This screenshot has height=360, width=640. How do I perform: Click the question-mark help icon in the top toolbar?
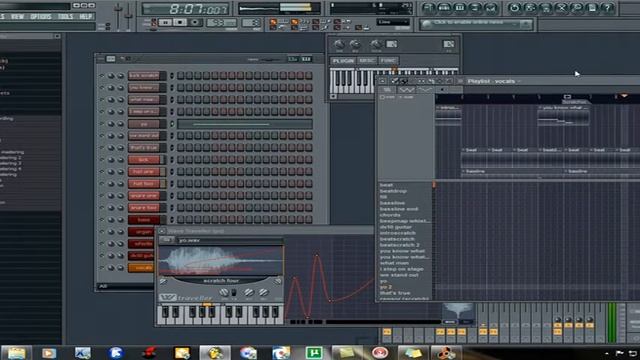[608, 8]
